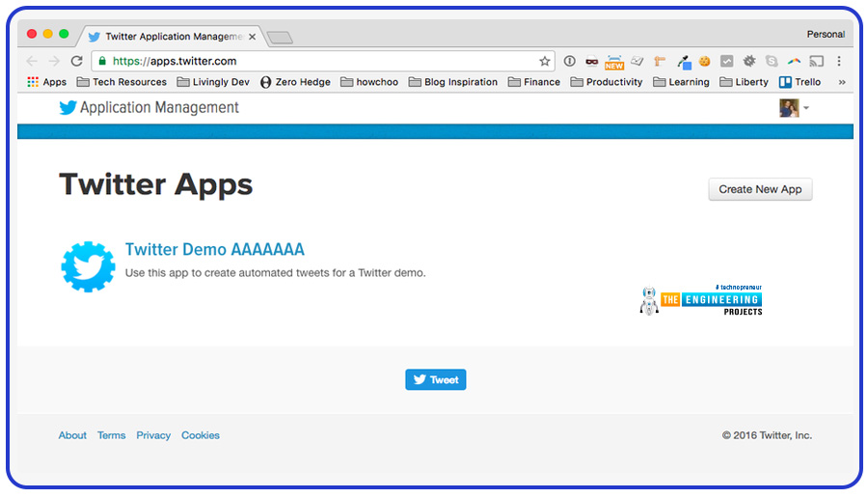This screenshot has height=498, width=868.
Task: Open Livingly Dev bookmark folder
Action: pos(213,82)
